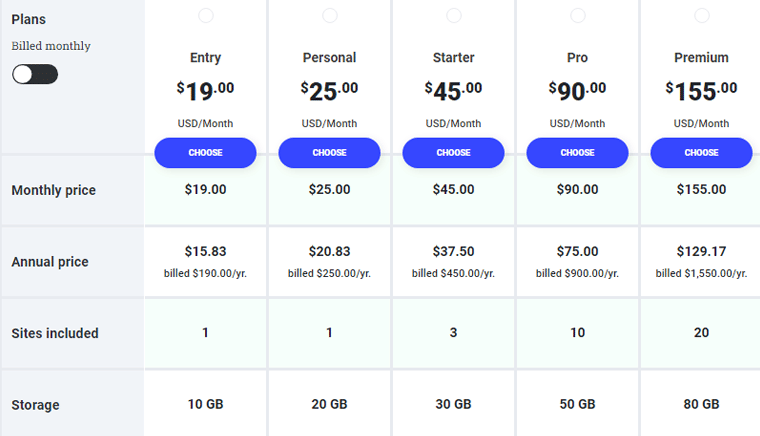
Task: Click the Storage row label
Action: pos(36,405)
